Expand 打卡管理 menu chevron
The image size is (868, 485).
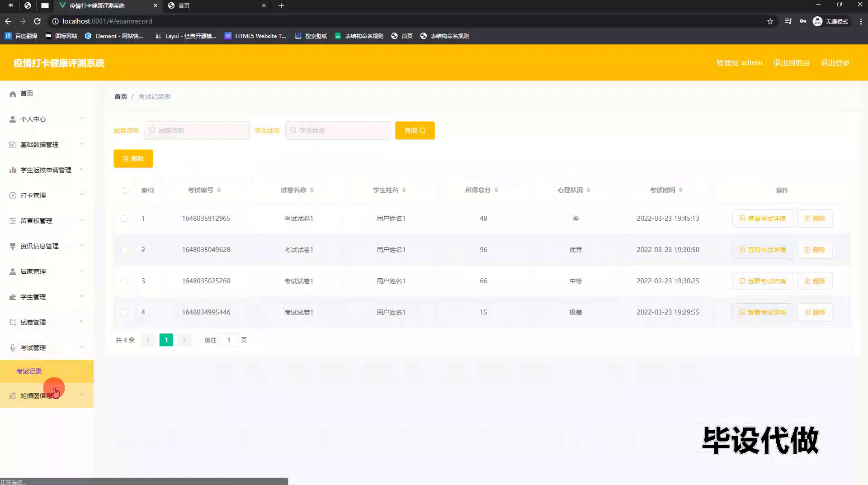82,195
